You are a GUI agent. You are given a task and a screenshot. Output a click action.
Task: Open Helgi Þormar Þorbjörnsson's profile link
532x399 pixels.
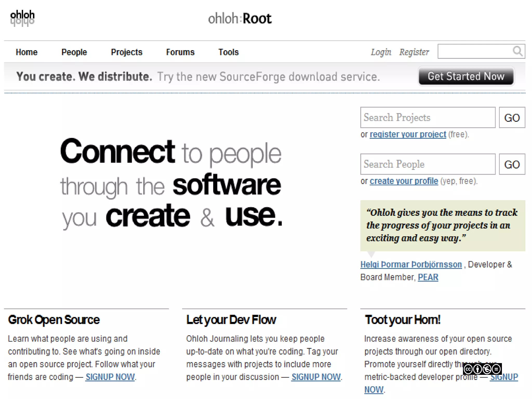tap(411, 264)
